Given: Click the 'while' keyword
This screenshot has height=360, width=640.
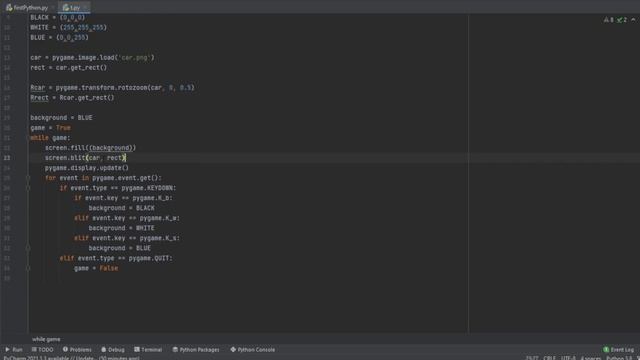Looking at the screenshot, I should 39,138.
